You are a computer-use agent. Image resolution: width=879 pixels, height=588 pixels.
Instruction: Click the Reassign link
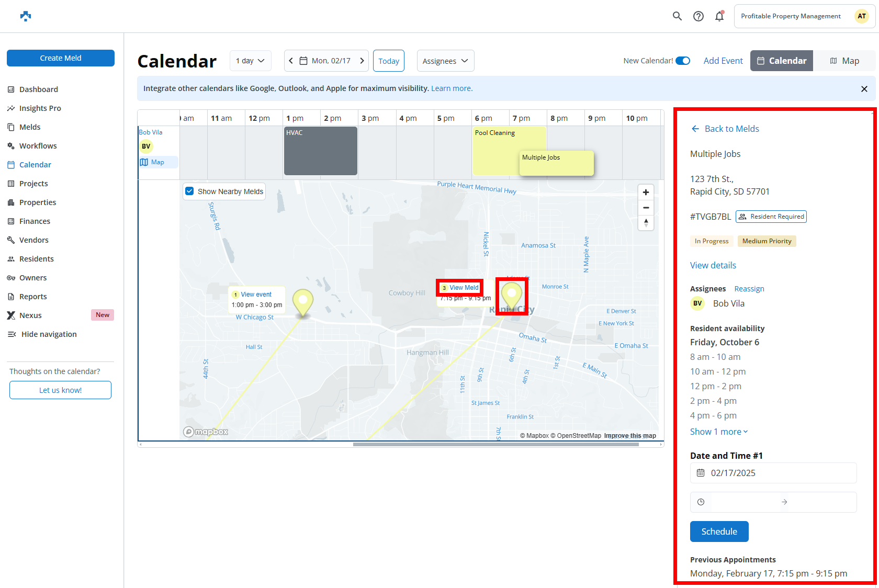749,289
